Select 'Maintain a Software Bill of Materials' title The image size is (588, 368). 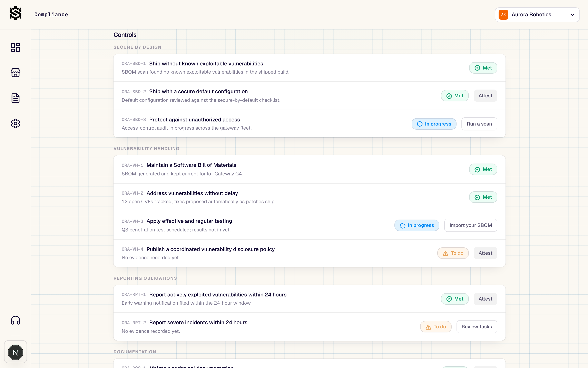click(x=191, y=165)
